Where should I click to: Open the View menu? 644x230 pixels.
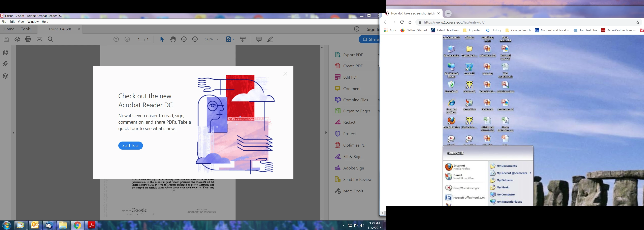point(21,22)
